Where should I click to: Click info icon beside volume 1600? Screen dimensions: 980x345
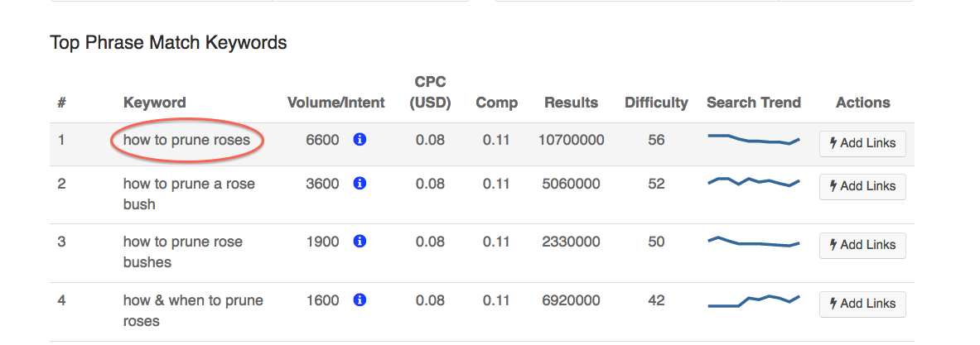[x=360, y=300]
